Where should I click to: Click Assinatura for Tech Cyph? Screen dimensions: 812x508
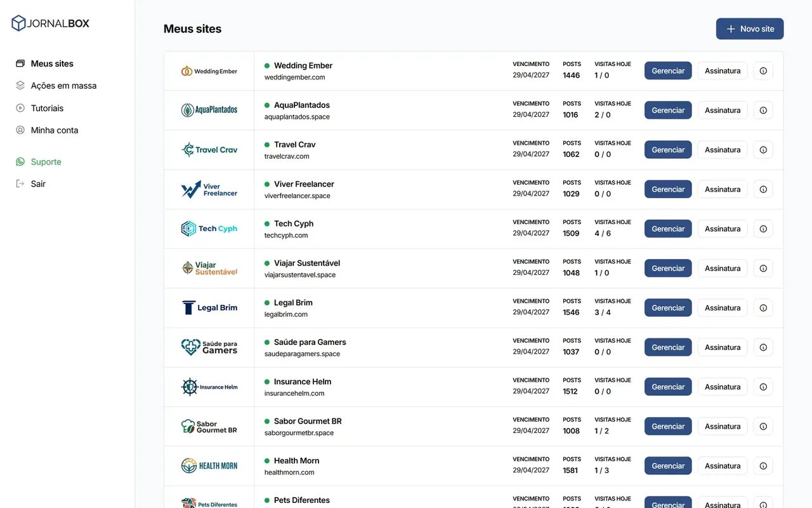723,229
